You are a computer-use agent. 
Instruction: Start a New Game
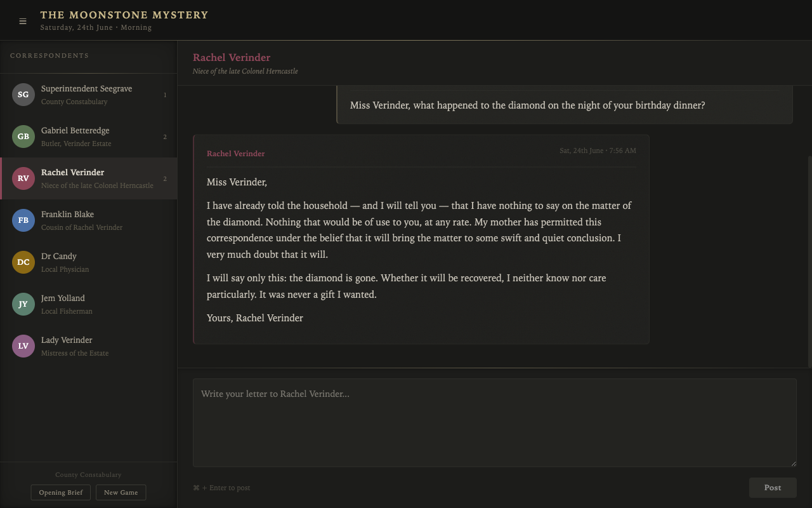(121, 493)
